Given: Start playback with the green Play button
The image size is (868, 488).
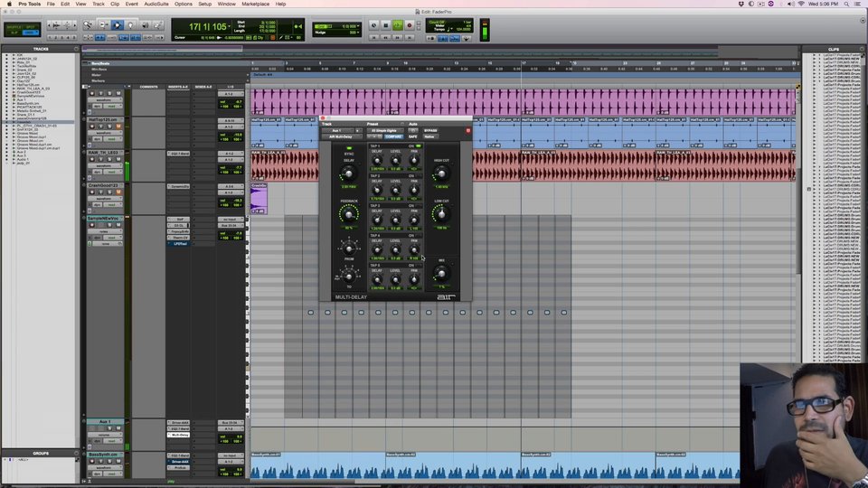Looking at the screenshot, I should (x=398, y=25).
